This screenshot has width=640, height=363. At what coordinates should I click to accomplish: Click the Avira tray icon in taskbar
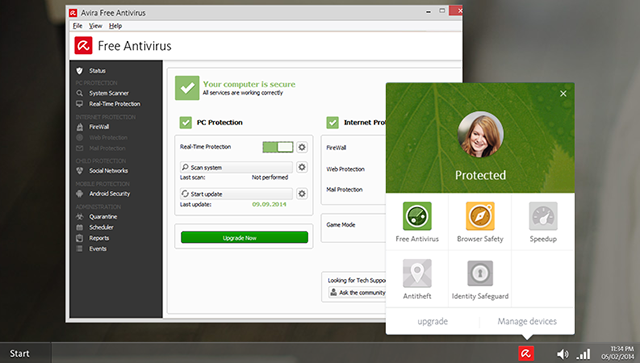pos(526,353)
